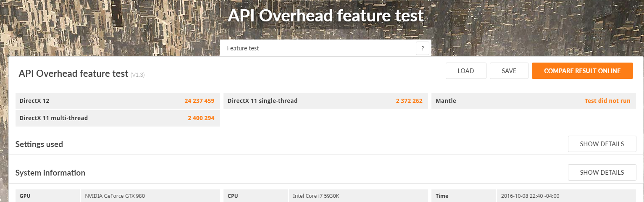Viewport: 644px width, 202px height.
Task: Expand System information details
Action: coord(602,173)
